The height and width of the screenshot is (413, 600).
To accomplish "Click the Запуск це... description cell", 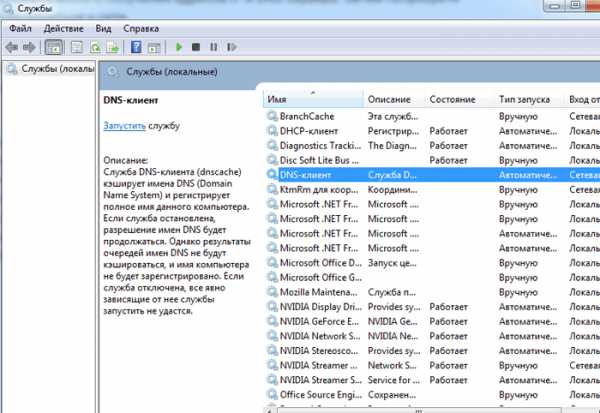I will tap(392, 263).
